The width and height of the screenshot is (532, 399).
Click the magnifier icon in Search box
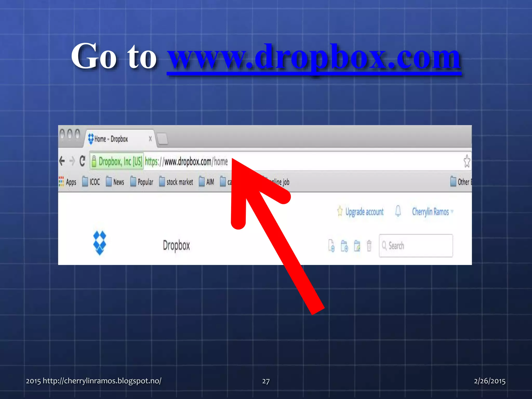coord(384,246)
